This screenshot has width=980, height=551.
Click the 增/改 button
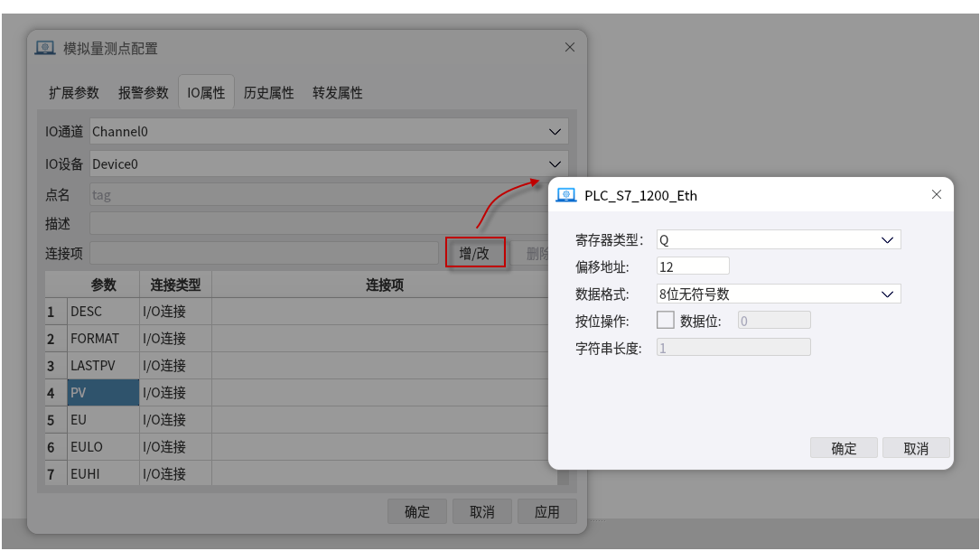pos(474,253)
